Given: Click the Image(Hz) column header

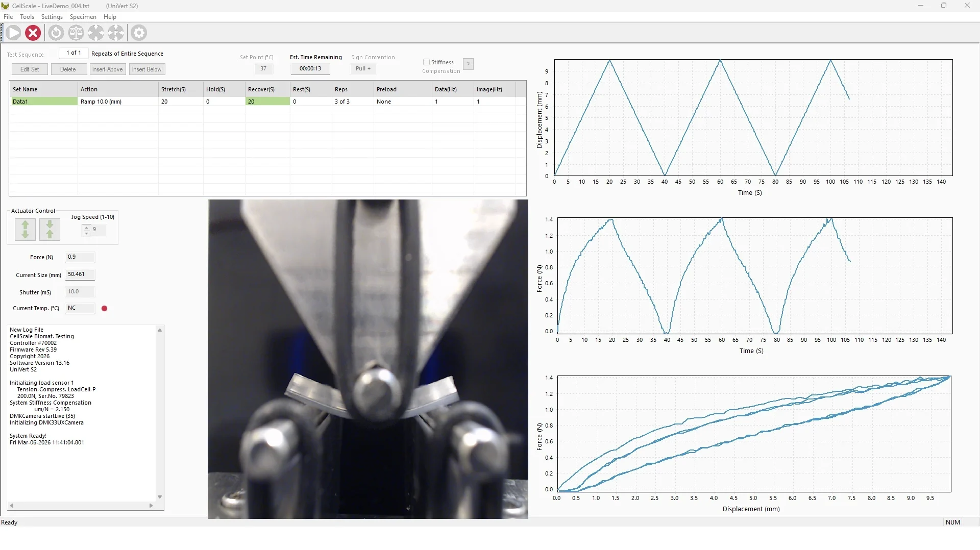Looking at the screenshot, I should pyautogui.click(x=495, y=89).
